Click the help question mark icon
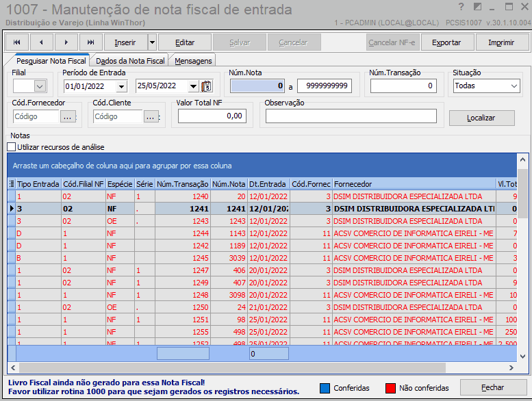This screenshot has height=401, width=532. point(461,7)
